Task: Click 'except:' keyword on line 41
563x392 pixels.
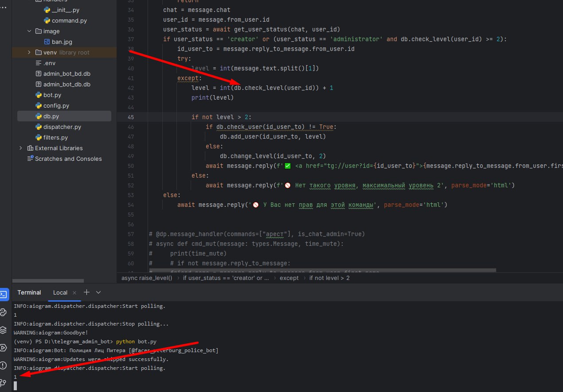Action: click(190, 78)
